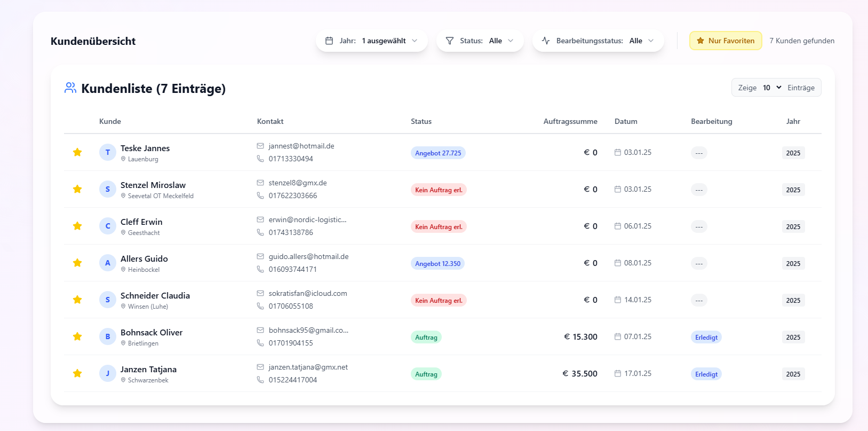Change the Zeige entries count dropdown
The image size is (868, 431).
(x=772, y=88)
